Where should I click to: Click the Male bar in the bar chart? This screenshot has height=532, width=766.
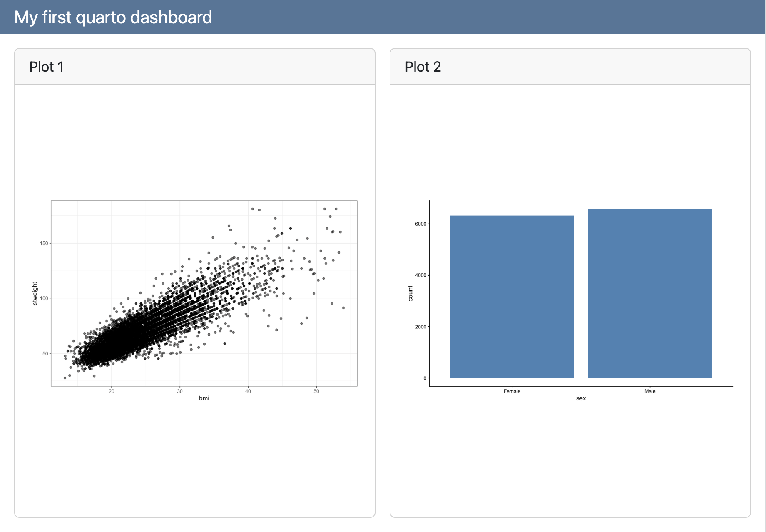pos(649,293)
